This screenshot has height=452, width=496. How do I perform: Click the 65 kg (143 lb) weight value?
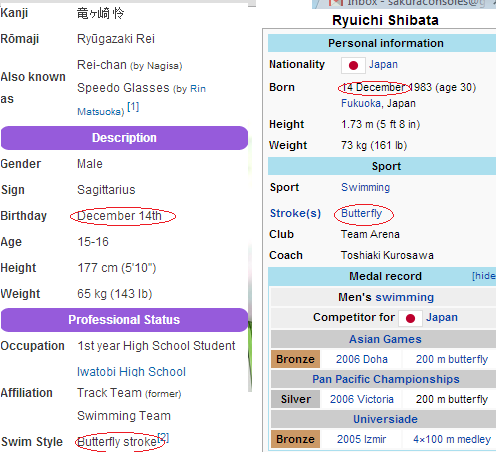point(115,294)
